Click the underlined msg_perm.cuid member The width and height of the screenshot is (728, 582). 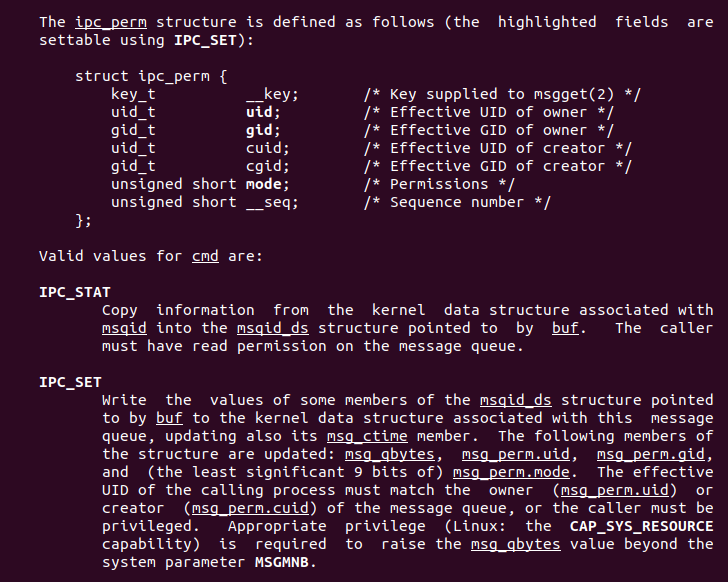pos(250,508)
